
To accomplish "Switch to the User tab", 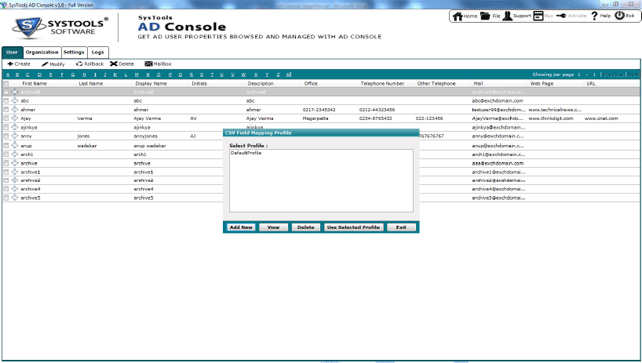I will (x=12, y=52).
